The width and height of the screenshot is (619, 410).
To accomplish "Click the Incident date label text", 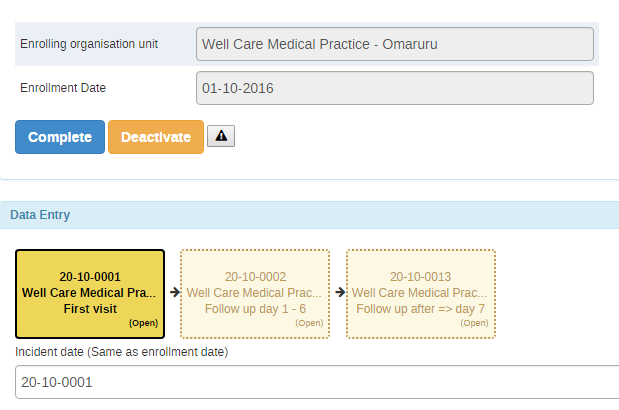I will 122,352.
